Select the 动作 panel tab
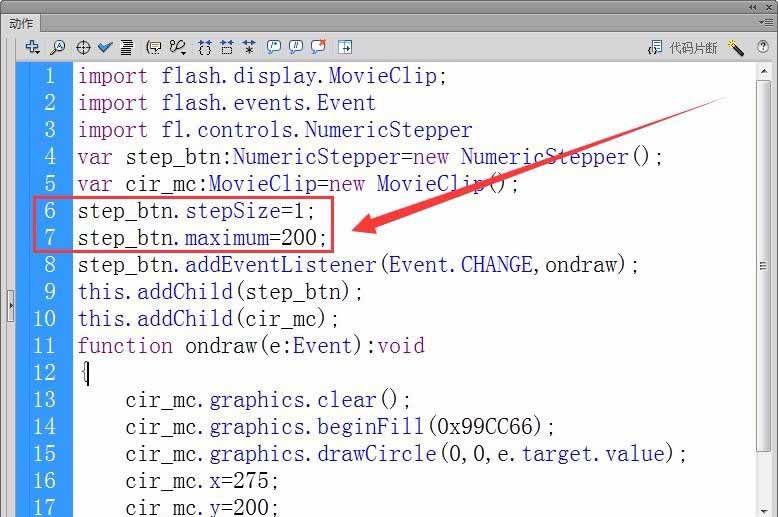Image resolution: width=778 pixels, height=517 pixels. 21,23
